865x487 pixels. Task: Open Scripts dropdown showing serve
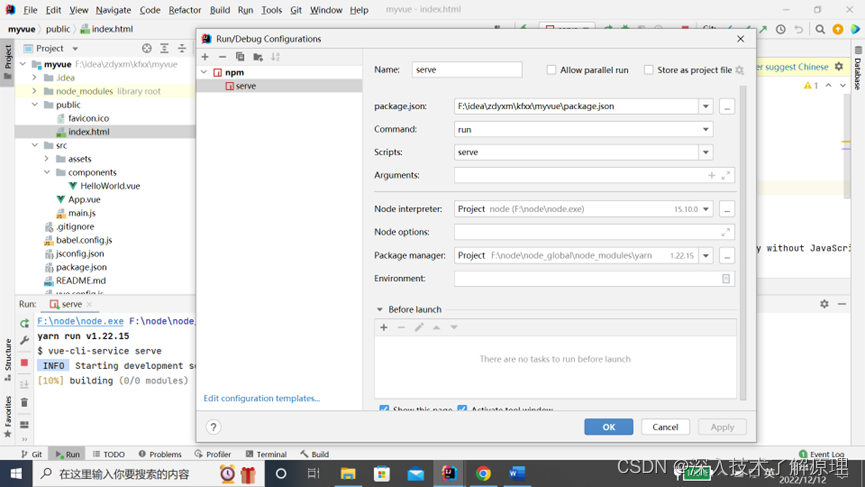click(x=706, y=152)
